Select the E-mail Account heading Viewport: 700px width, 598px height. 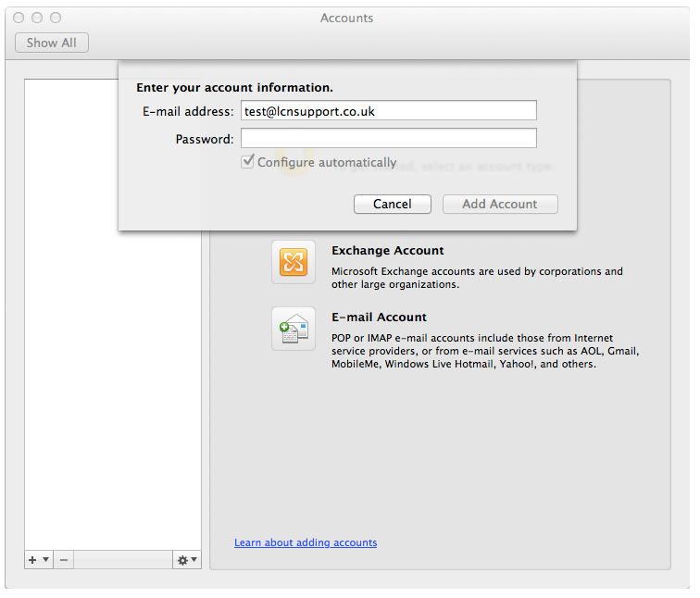(379, 317)
